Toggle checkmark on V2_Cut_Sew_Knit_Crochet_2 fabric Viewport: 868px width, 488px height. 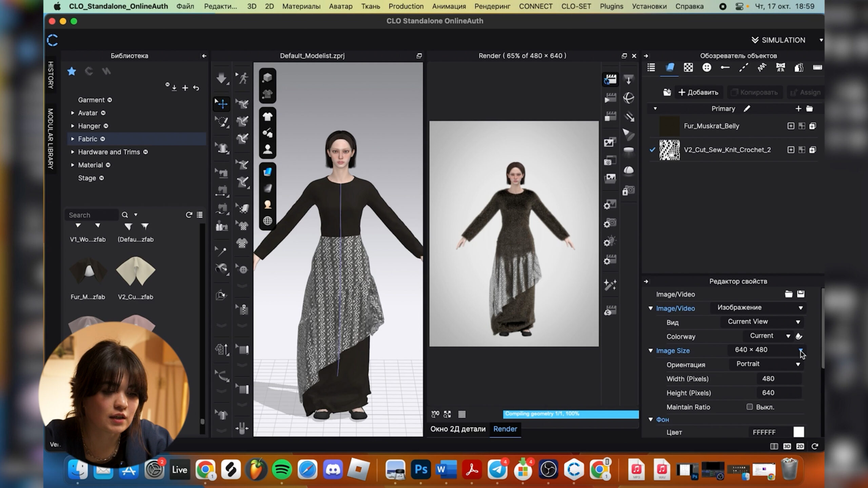(x=652, y=149)
